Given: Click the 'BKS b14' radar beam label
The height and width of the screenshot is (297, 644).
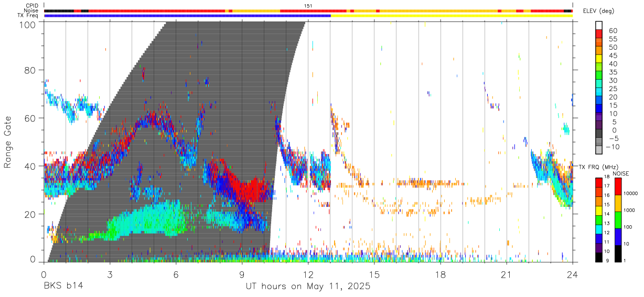Looking at the screenshot, I should click(63, 287).
